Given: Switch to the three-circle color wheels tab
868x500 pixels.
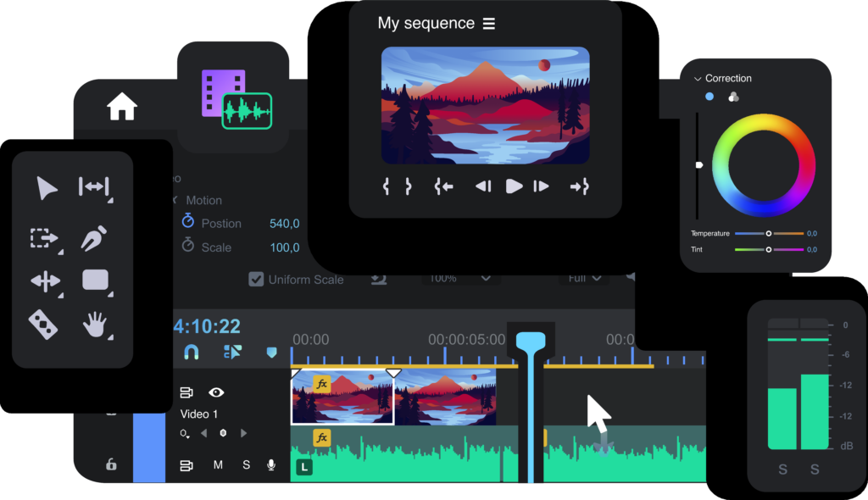Looking at the screenshot, I should pyautogui.click(x=733, y=97).
